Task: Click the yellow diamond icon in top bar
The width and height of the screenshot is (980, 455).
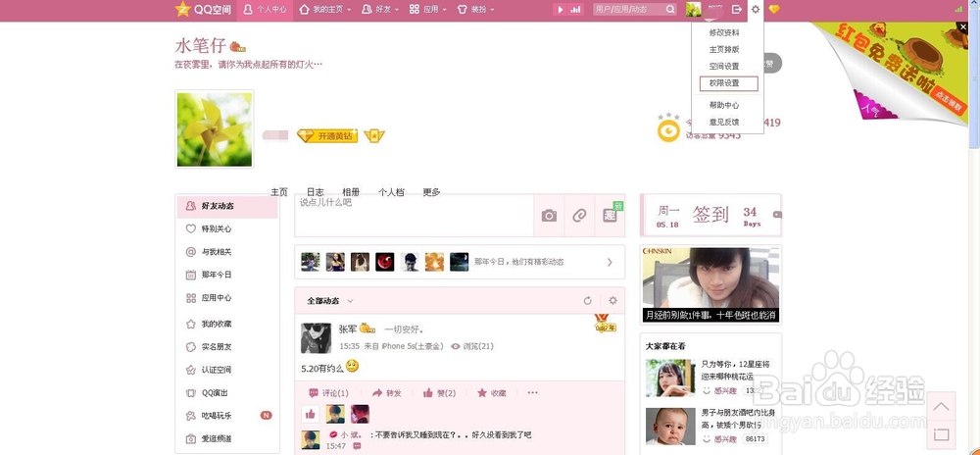Action: click(774, 10)
